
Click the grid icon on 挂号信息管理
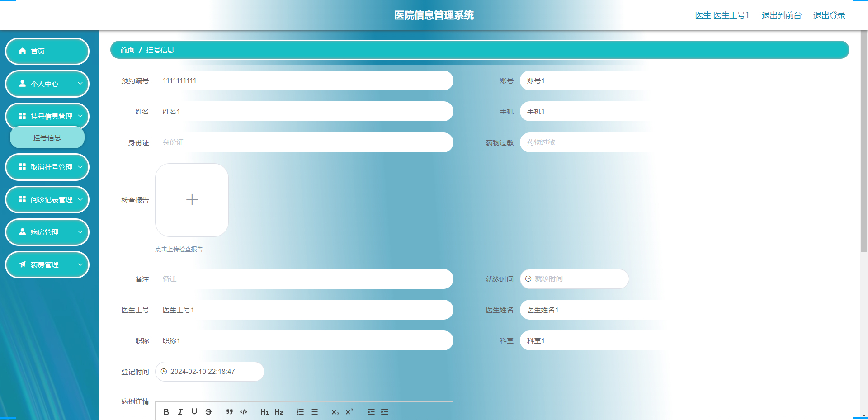22,116
